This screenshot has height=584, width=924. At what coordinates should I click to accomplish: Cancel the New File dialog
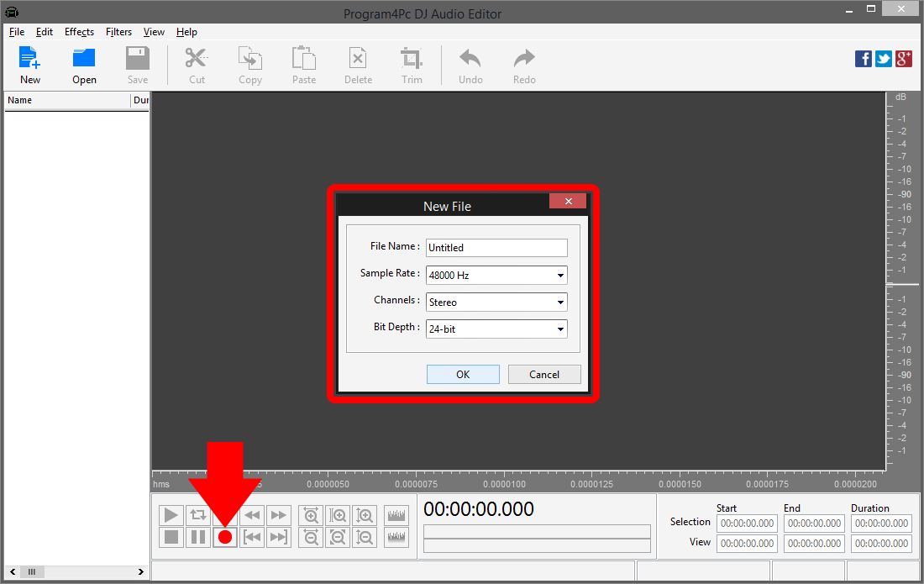click(543, 374)
